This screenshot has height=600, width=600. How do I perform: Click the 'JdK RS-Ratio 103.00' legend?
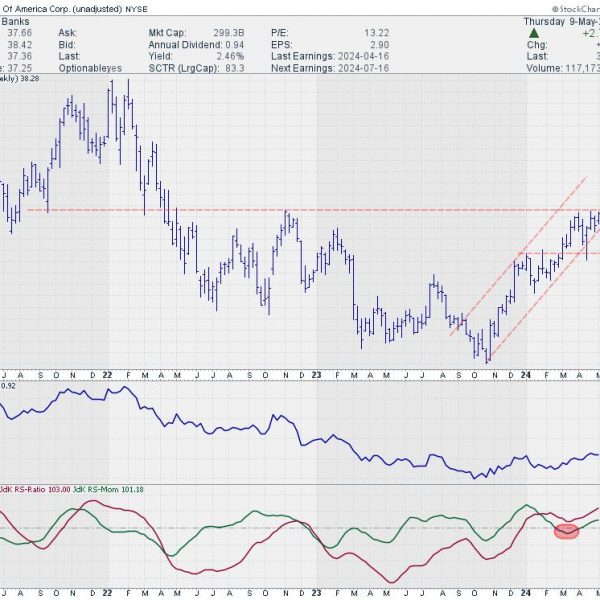[x=35, y=489]
